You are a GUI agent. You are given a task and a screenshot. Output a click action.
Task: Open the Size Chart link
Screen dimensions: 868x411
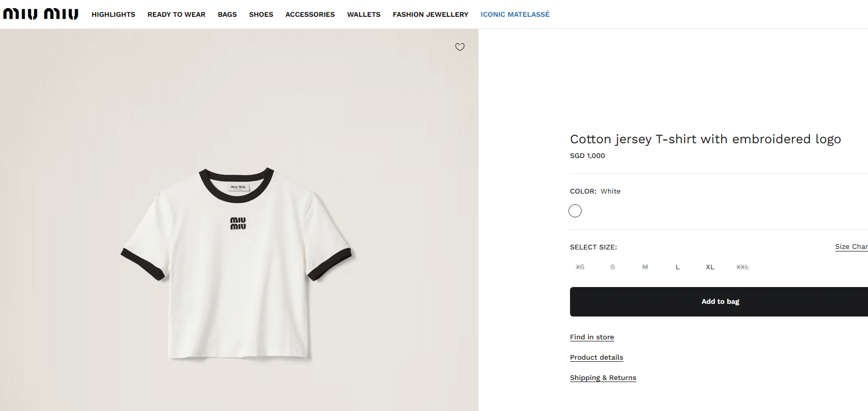coord(851,246)
